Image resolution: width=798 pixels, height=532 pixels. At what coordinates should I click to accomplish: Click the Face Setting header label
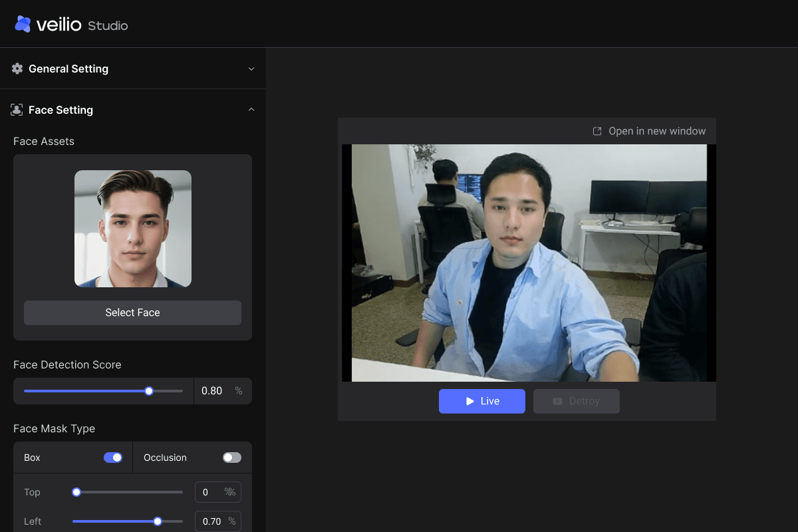pyautogui.click(x=61, y=110)
